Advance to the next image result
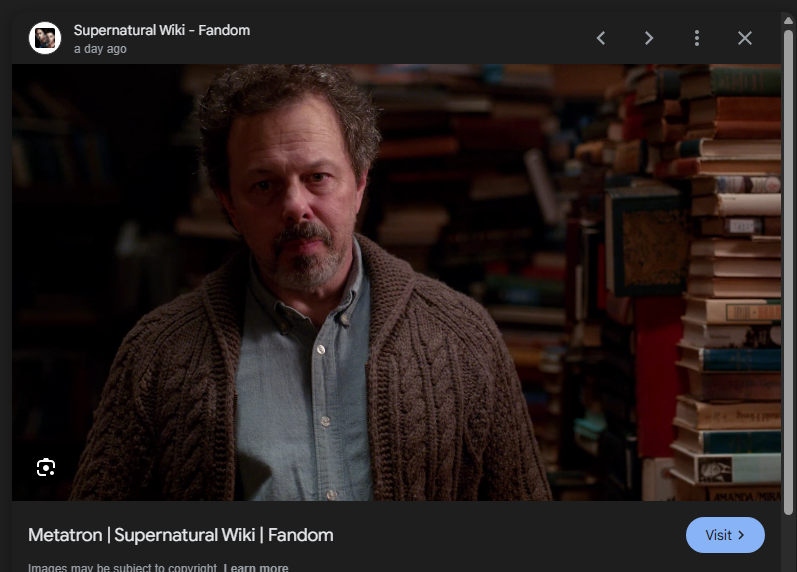797x572 pixels. click(649, 38)
